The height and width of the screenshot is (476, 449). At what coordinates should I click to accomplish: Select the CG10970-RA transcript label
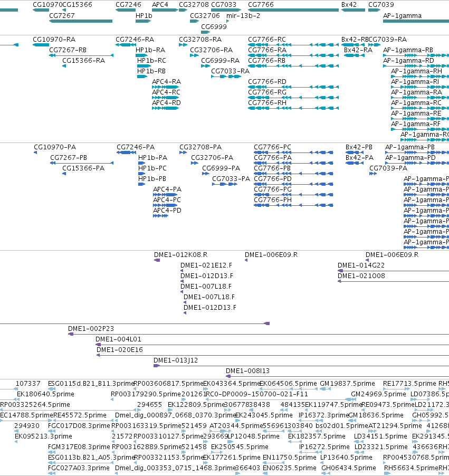[x=54, y=40]
